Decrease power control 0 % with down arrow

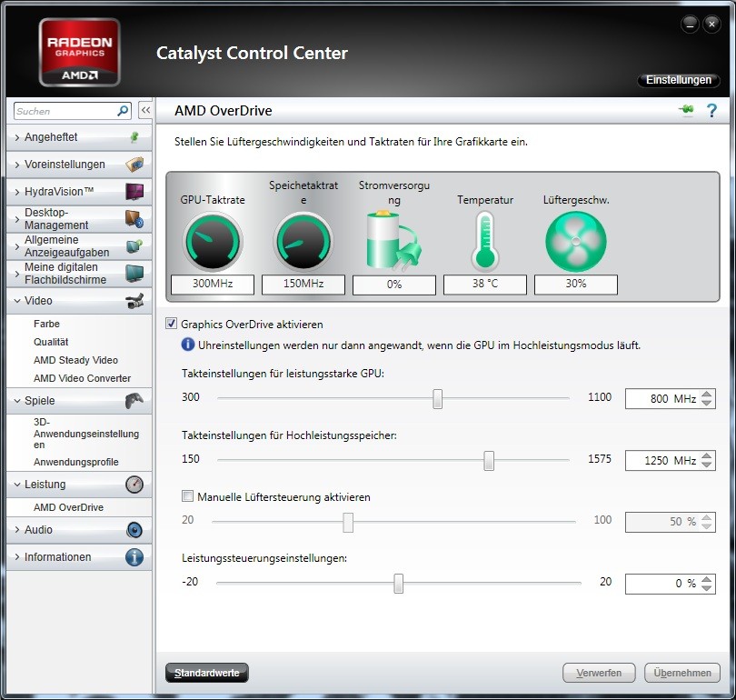706,588
